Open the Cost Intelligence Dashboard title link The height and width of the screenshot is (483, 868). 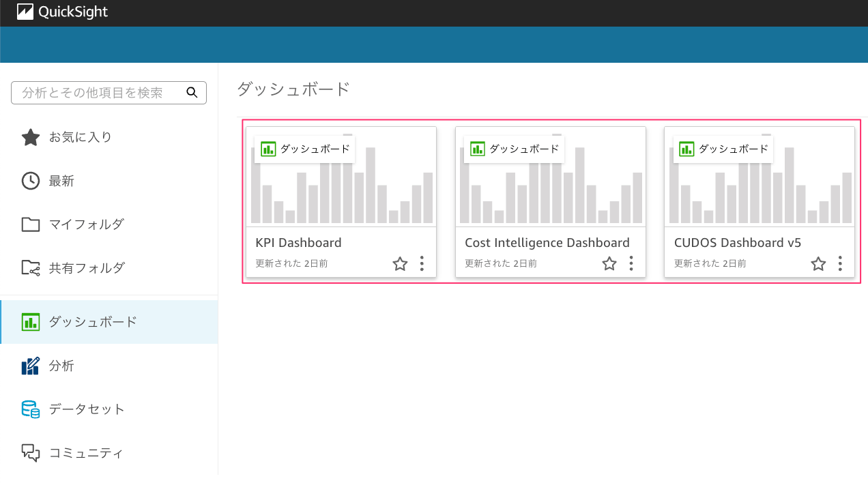pyautogui.click(x=547, y=243)
